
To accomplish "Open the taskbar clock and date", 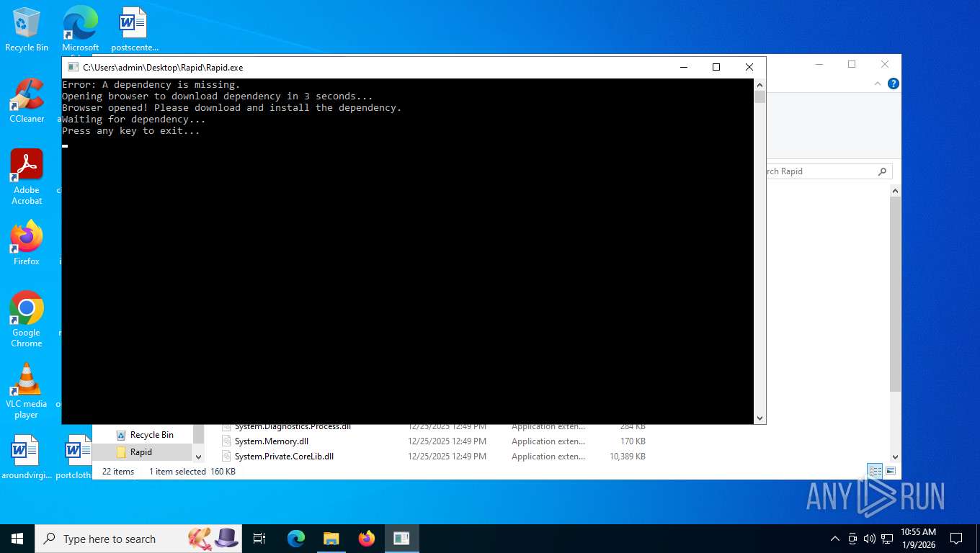I will [918, 539].
